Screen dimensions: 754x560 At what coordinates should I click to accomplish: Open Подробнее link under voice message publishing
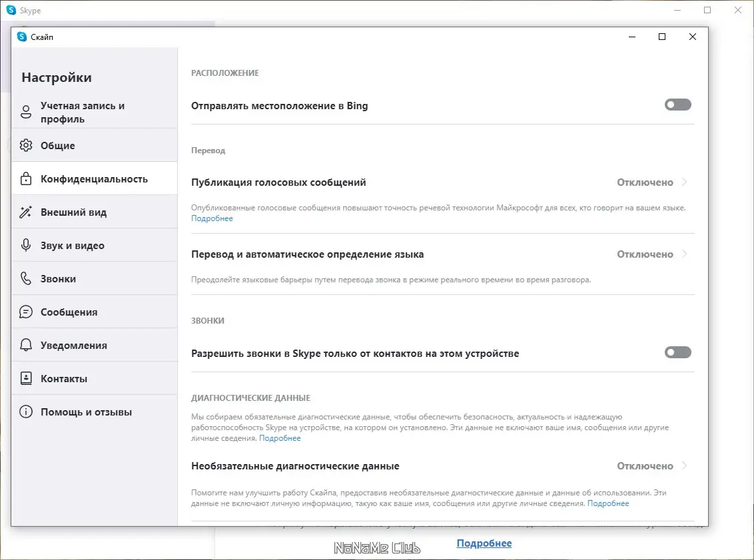tap(212, 218)
